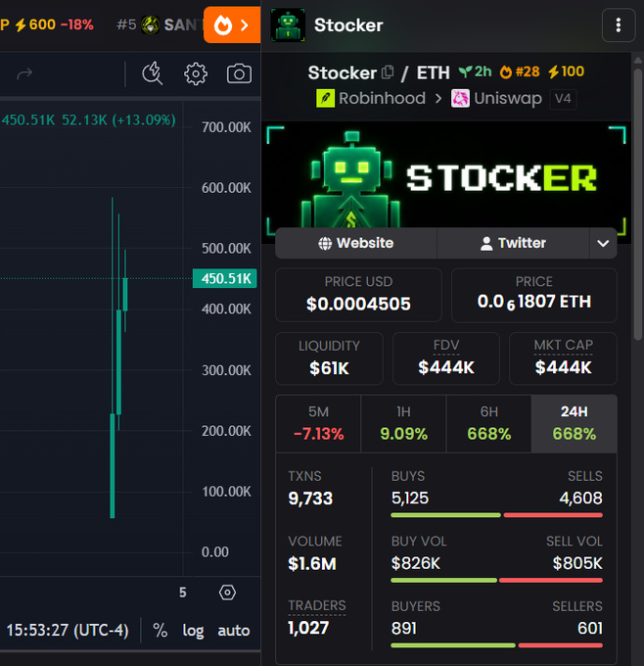Click the SELLERS 601 value
This screenshot has height=666, width=644.
[590, 628]
